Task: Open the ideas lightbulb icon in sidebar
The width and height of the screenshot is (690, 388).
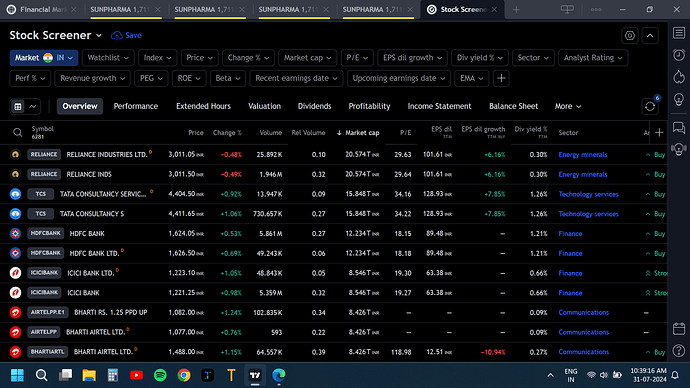Action: pos(679,99)
